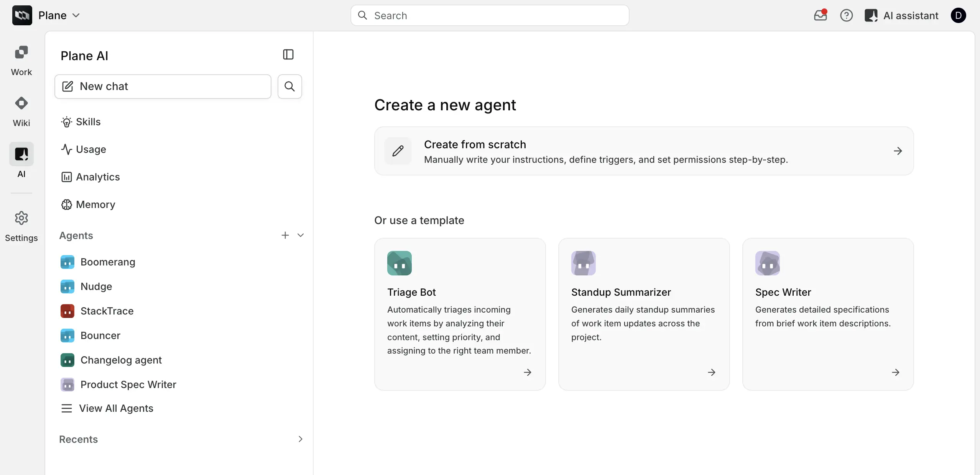This screenshot has width=980, height=475.
Task: Click the Triage Bot avatar icon
Action: 399,263
